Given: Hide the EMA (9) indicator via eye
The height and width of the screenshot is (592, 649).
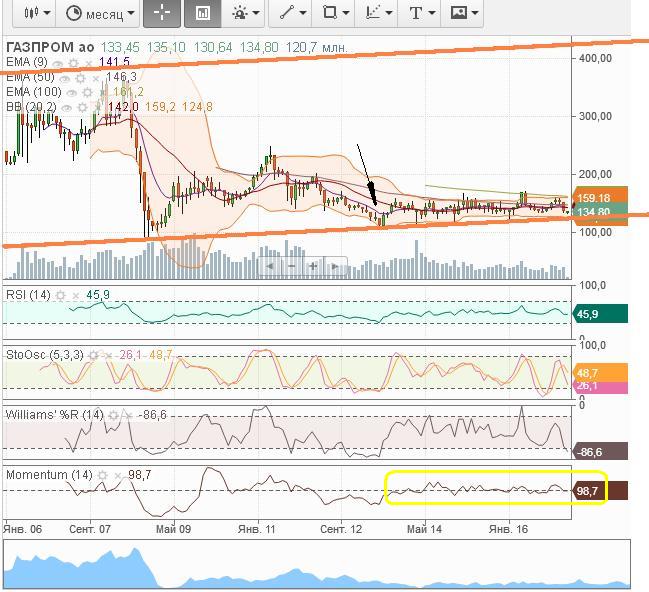Looking at the screenshot, I should coord(58,63).
